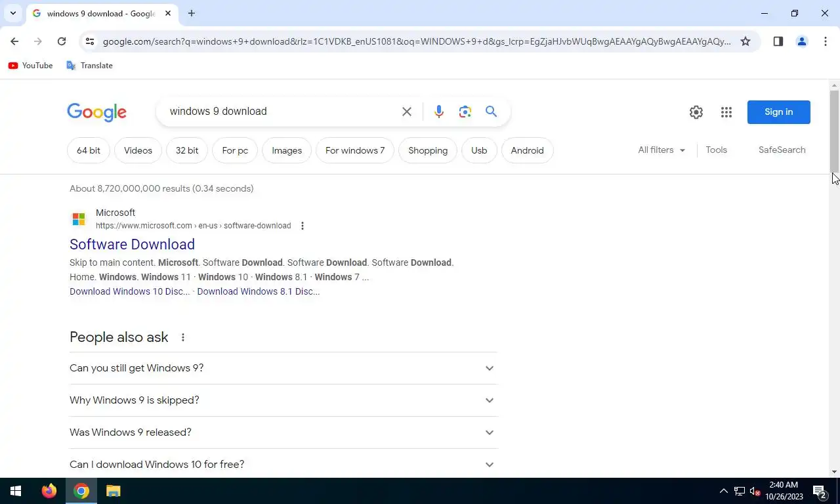840x504 pixels.
Task: Open the network icon in tray
Action: click(x=740, y=491)
